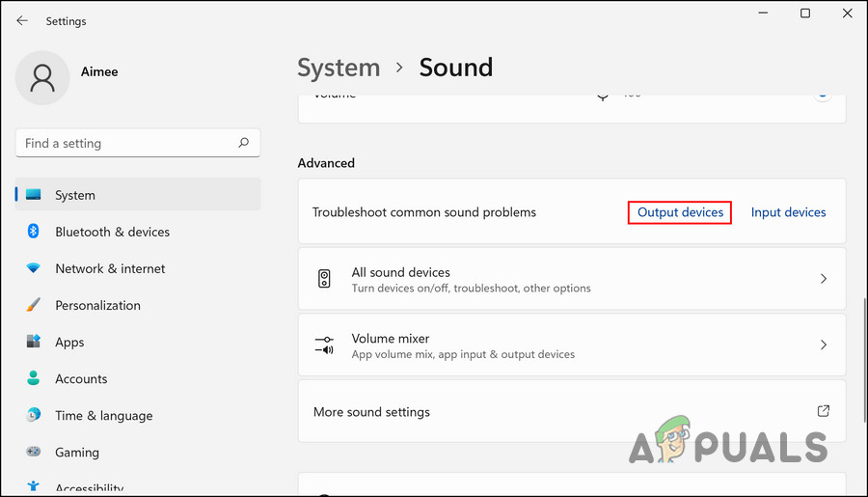Screen dimensions: 868x497
Task: Expand the Volume mixer chevron
Action: (x=823, y=345)
